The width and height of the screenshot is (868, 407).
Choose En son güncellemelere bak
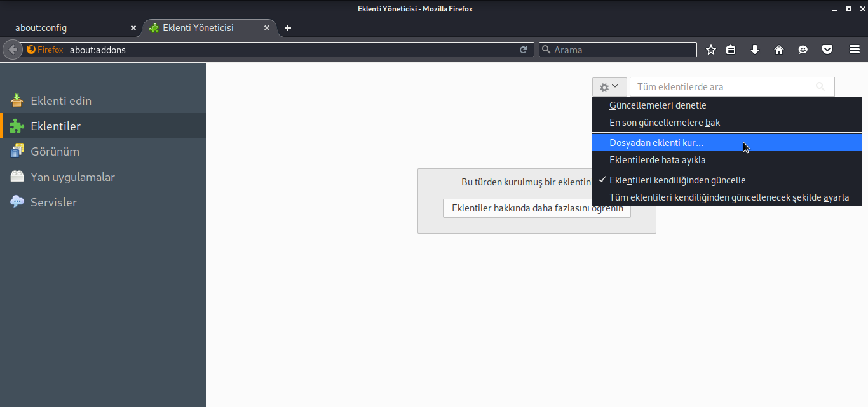tap(727, 123)
